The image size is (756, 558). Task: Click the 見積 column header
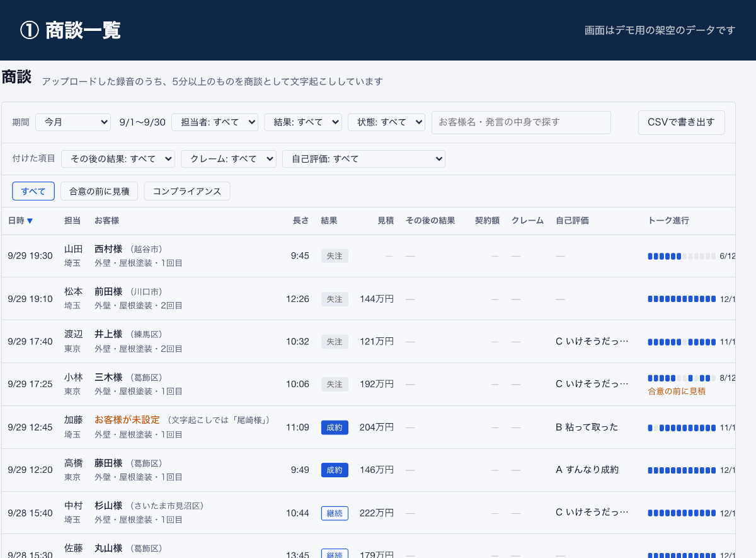[386, 221]
